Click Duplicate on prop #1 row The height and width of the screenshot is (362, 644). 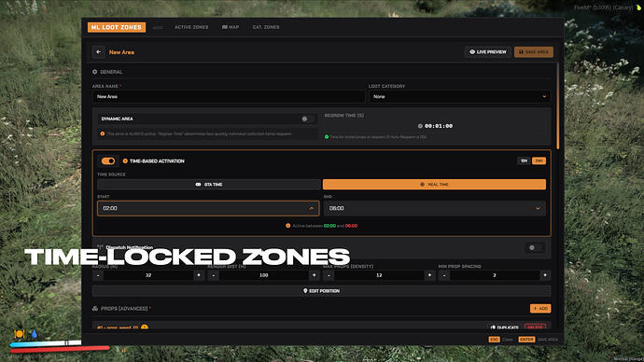coord(504,327)
